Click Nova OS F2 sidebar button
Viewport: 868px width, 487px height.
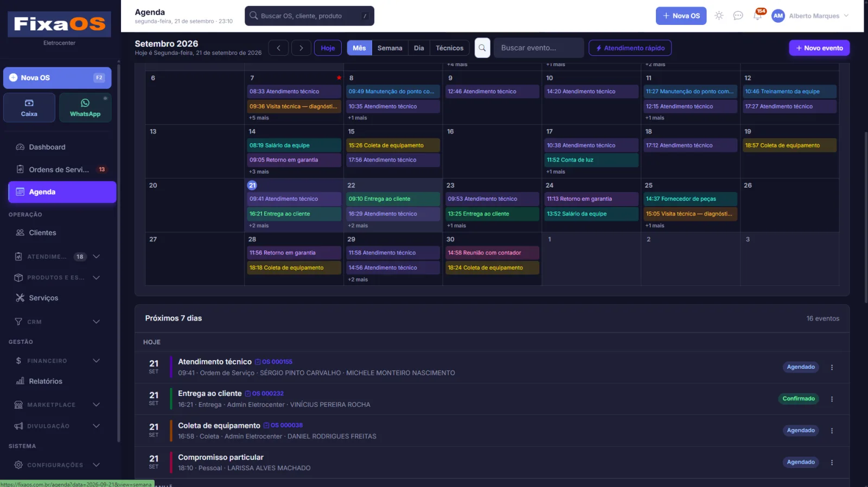tap(58, 78)
